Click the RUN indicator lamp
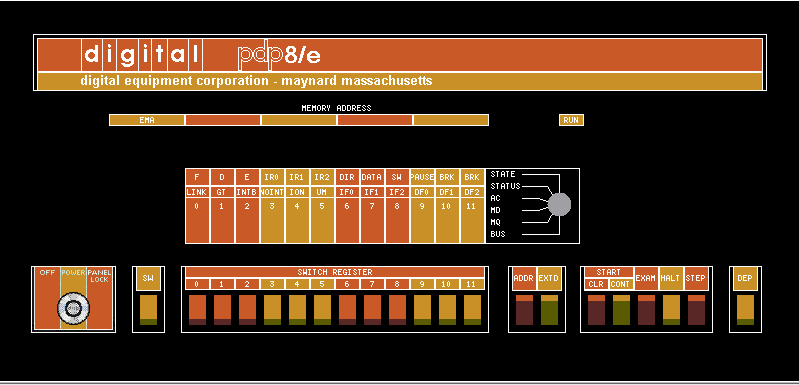 click(571, 120)
